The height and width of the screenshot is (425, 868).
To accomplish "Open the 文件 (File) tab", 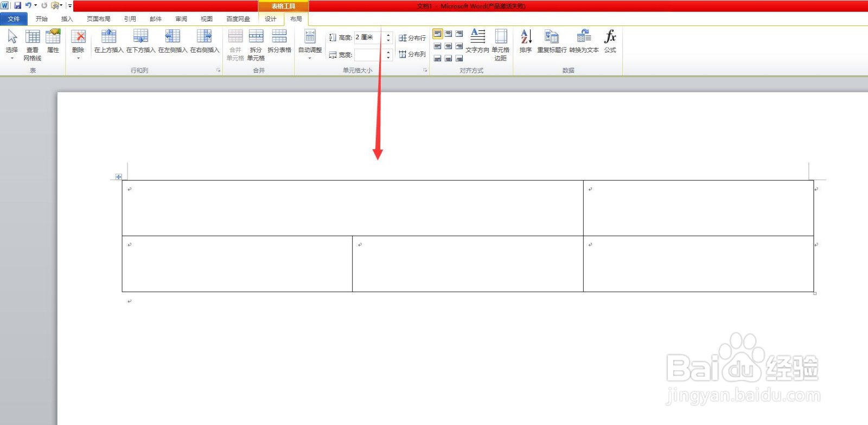I will pyautogui.click(x=14, y=19).
